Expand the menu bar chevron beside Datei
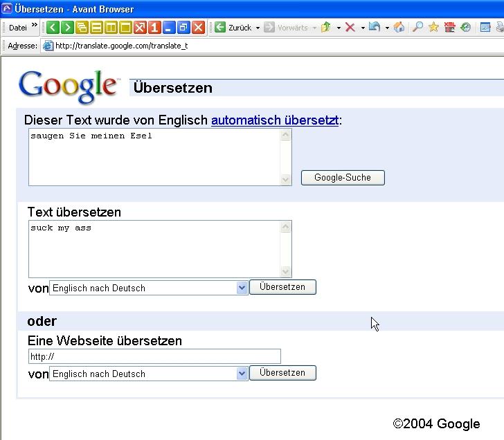The image size is (504, 440). tap(35, 25)
